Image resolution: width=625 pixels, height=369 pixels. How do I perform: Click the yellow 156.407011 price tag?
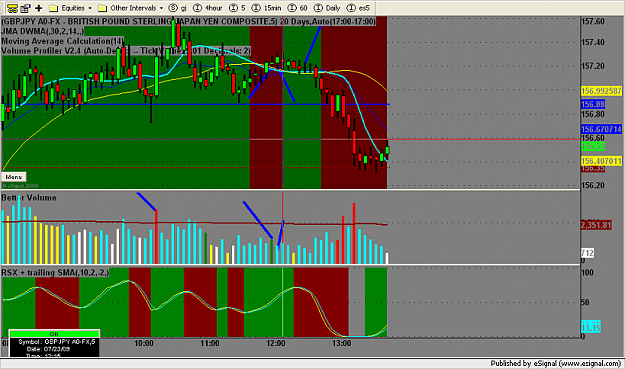coord(601,161)
